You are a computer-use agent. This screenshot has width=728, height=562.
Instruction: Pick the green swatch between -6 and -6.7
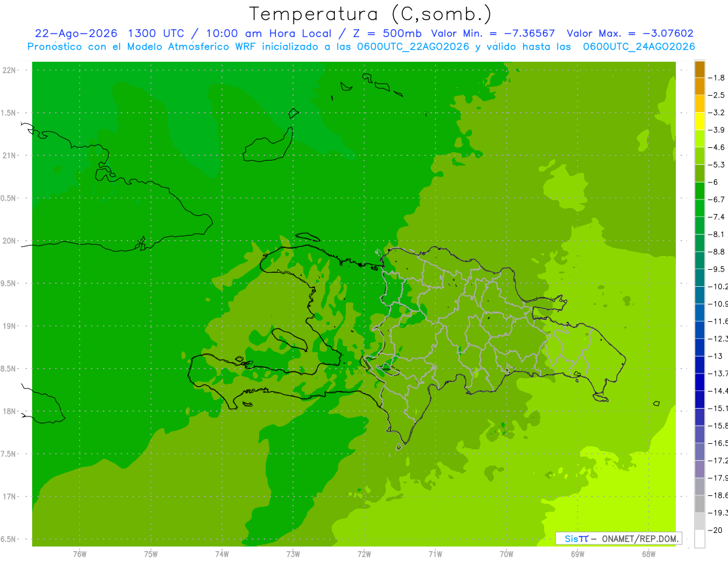point(699,191)
